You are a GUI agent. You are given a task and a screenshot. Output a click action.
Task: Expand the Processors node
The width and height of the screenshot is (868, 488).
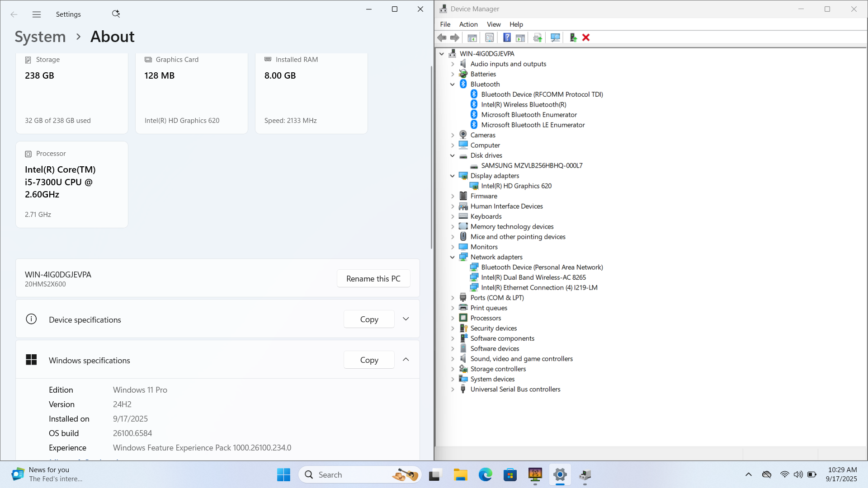click(x=453, y=318)
